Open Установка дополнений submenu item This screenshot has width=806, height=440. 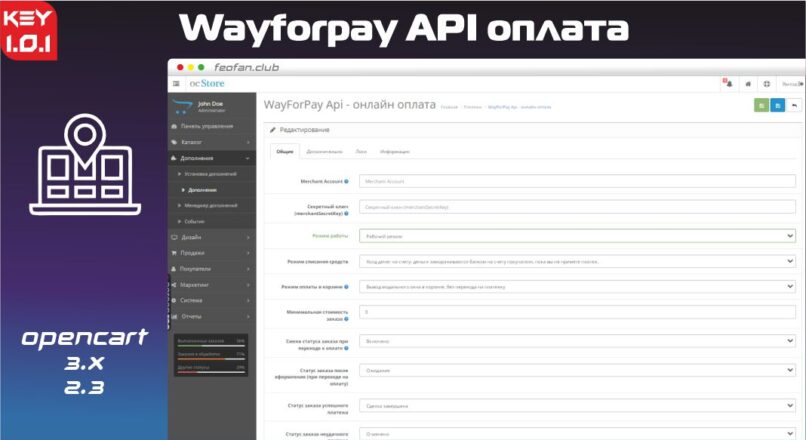(212, 174)
